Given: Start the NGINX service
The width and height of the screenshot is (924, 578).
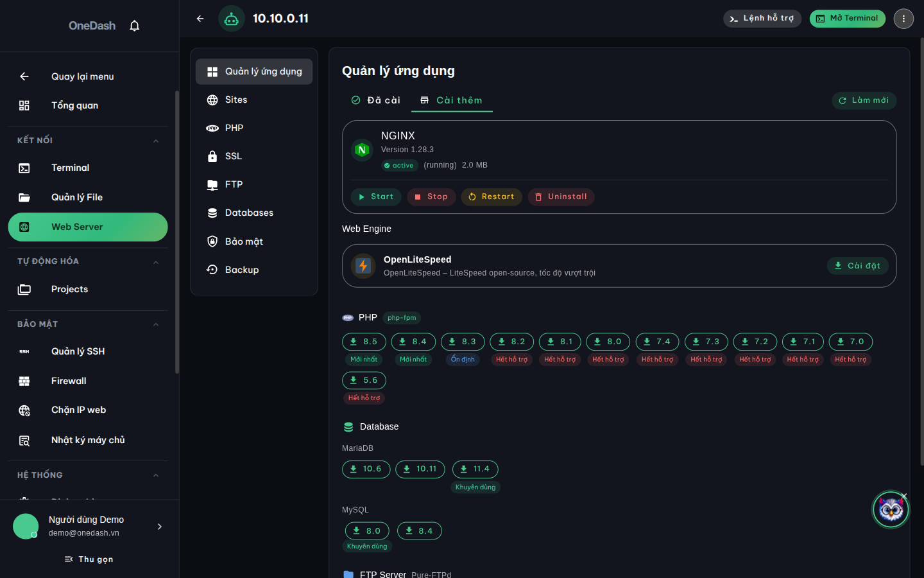Looking at the screenshot, I should 376,197.
